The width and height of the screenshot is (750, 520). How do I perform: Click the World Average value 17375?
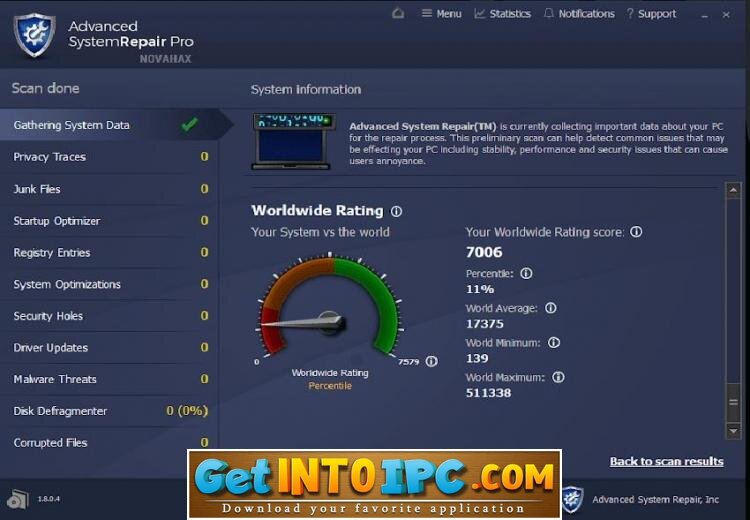(485, 324)
